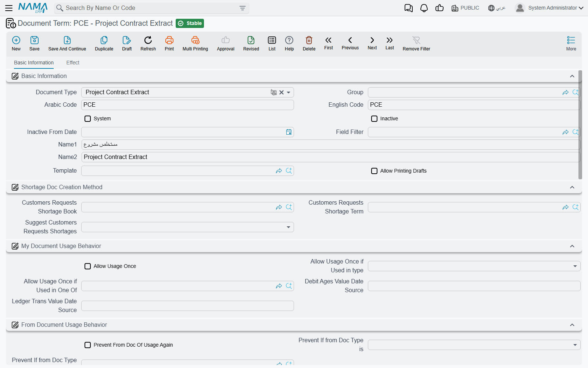Screen dimensions: 588x368
Task: Toggle the Inactive checkbox
Action: (374, 118)
